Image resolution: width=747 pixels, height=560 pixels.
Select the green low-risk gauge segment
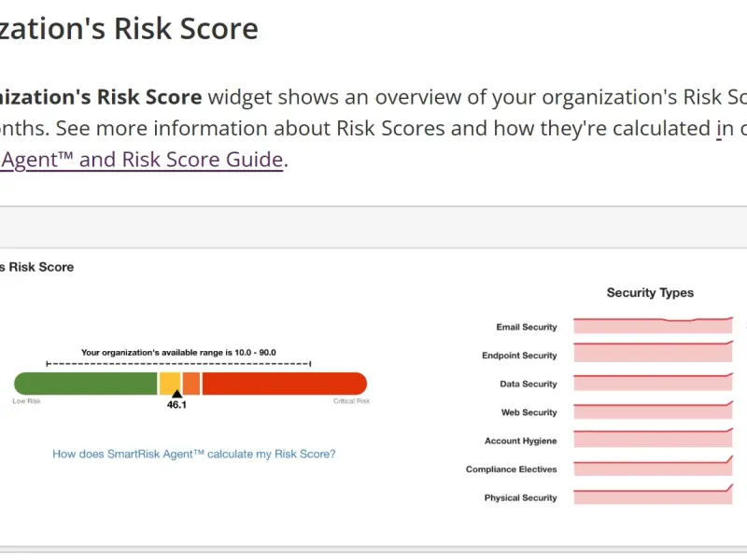(86, 383)
